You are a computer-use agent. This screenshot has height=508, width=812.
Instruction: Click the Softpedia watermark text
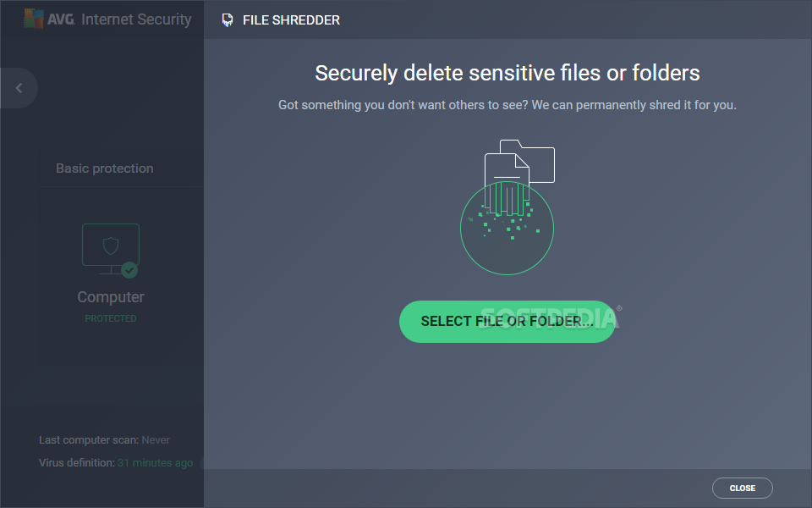click(x=550, y=317)
